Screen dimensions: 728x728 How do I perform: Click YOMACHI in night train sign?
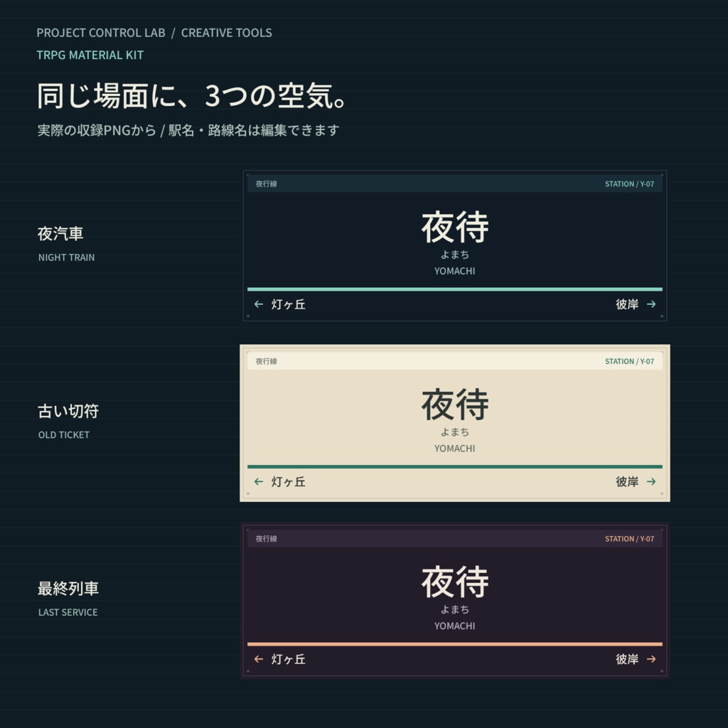pyautogui.click(x=454, y=271)
